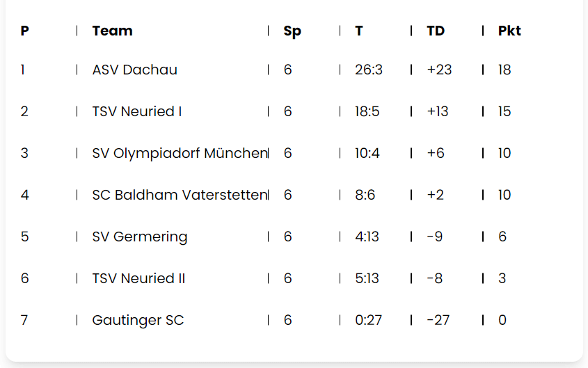This screenshot has height=368, width=588.
Task: Click the T column header
Action: (x=359, y=31)
